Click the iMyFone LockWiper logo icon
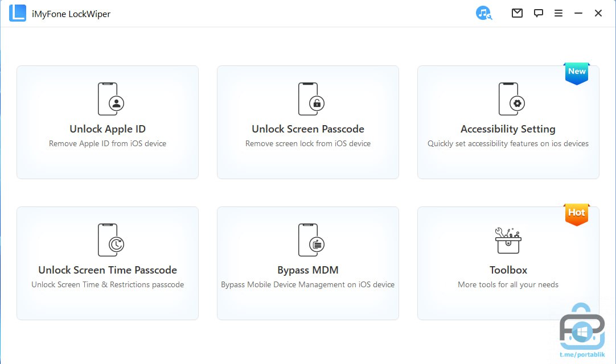616x364 pixels. pyautogui.click(x=17, y=13)
